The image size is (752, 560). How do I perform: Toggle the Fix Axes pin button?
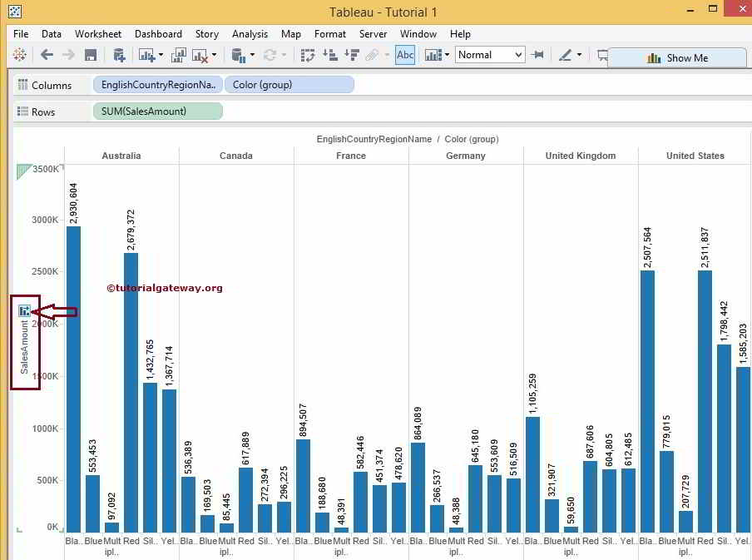[x=537, y=55]
